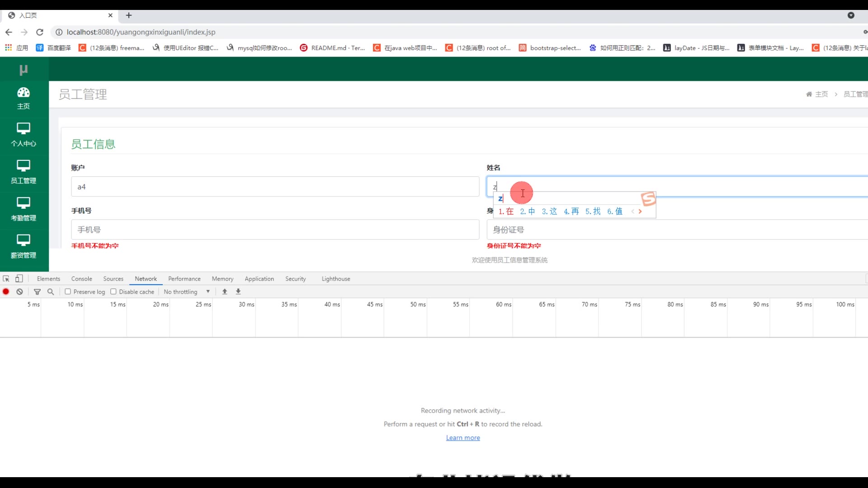Open 考勤管理 sidebar item
The height and width of the screenshot is (488, 868).
point(24,209)
